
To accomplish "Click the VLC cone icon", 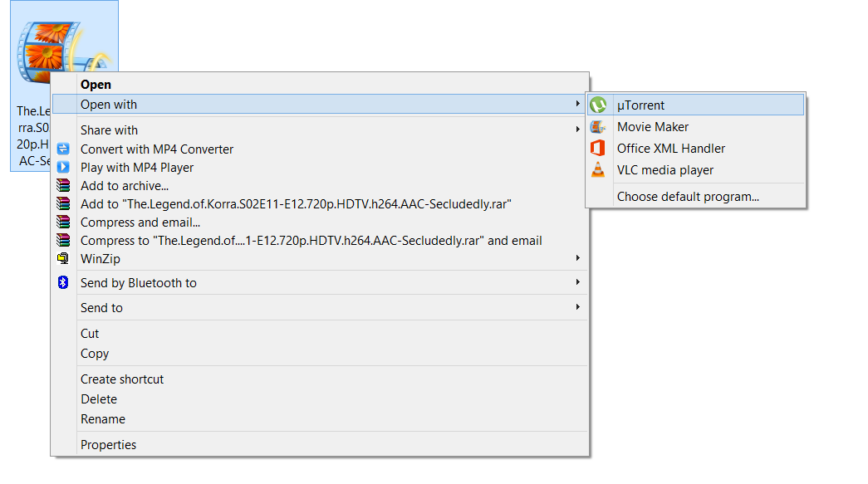I will 598,170.
